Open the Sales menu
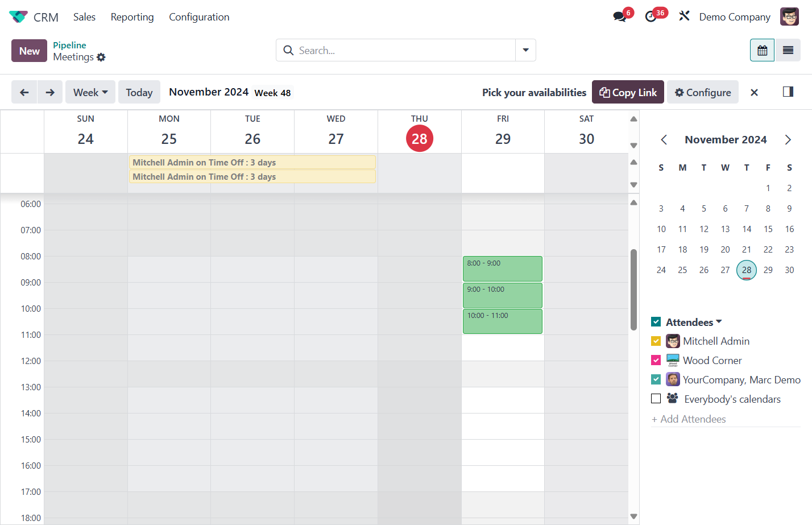The image size is (812, 525). [x=84, y=17]
